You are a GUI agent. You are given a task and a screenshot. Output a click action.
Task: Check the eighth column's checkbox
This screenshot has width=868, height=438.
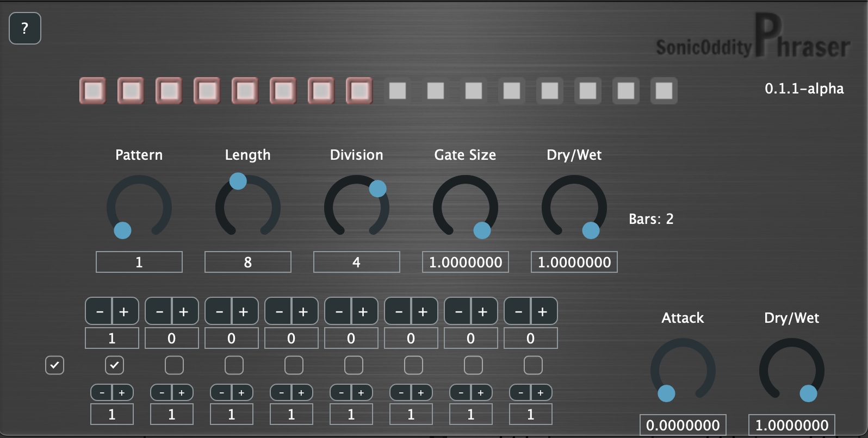(x=533, y=365)
